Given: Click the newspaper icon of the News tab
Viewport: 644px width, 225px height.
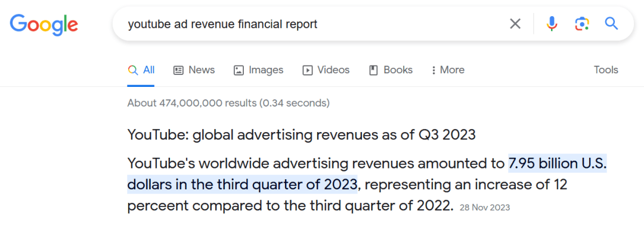Looking at the screenshot, I should click(x=178, y=70).
